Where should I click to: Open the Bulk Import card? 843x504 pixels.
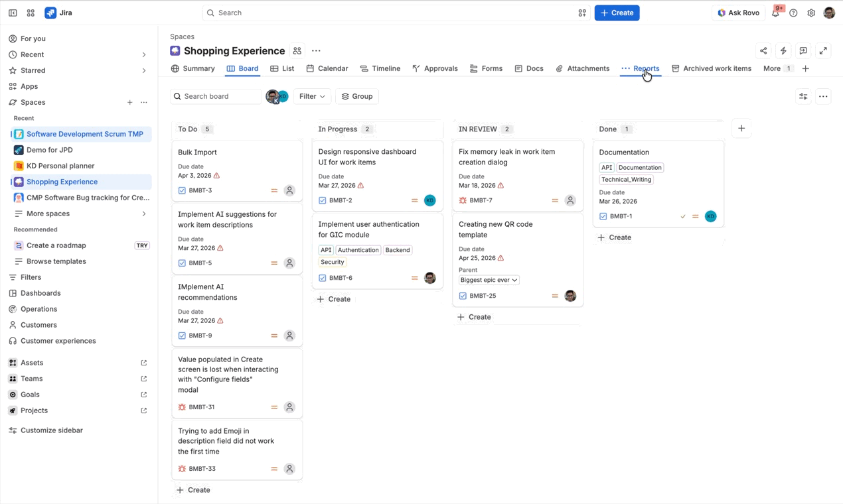click(x=237, y=171)
